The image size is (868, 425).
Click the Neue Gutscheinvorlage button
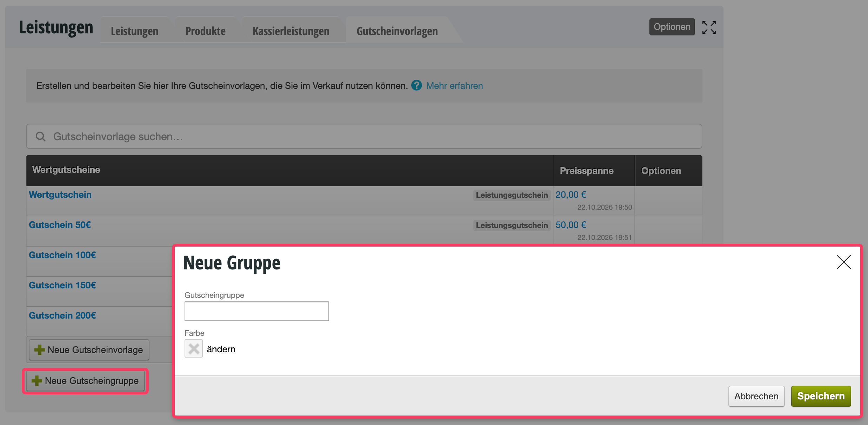tap(89, 350)
